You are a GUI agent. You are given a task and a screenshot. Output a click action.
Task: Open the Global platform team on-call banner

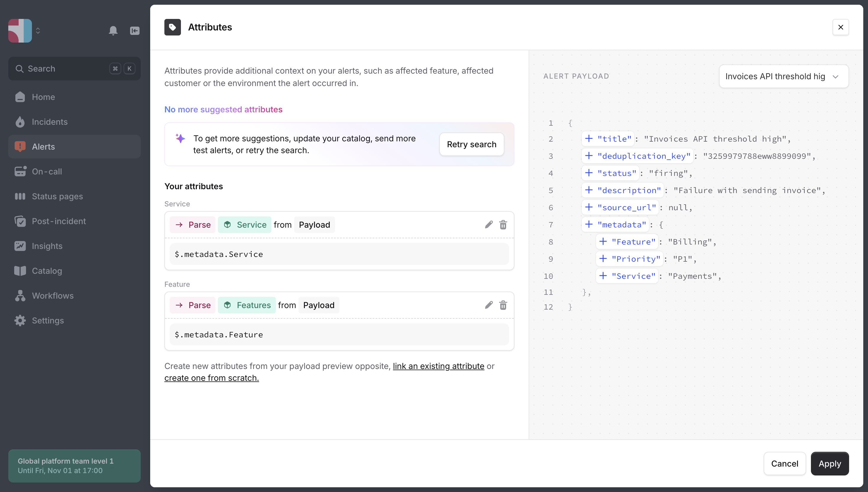[74, 465]
